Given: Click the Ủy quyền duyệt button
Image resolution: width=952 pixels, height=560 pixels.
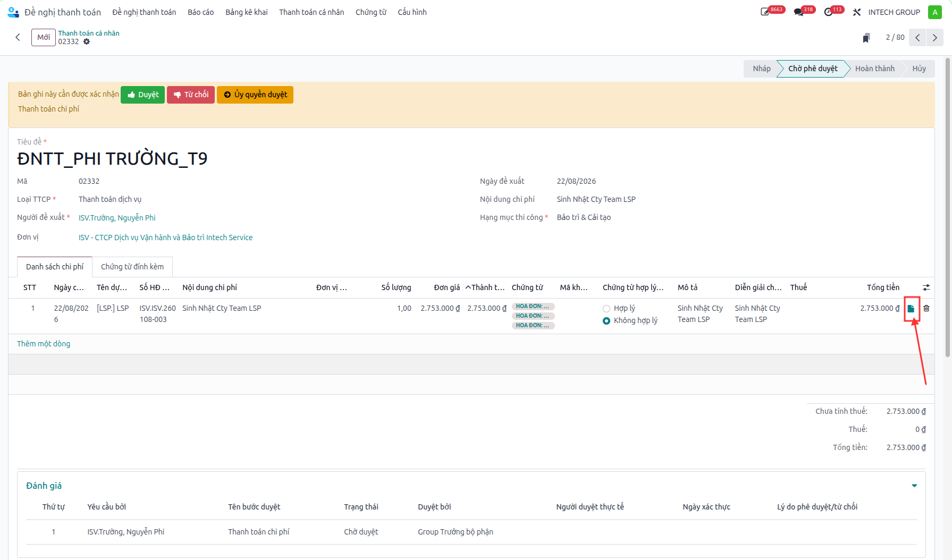Looking at the screenshot, I should [255, 95].
